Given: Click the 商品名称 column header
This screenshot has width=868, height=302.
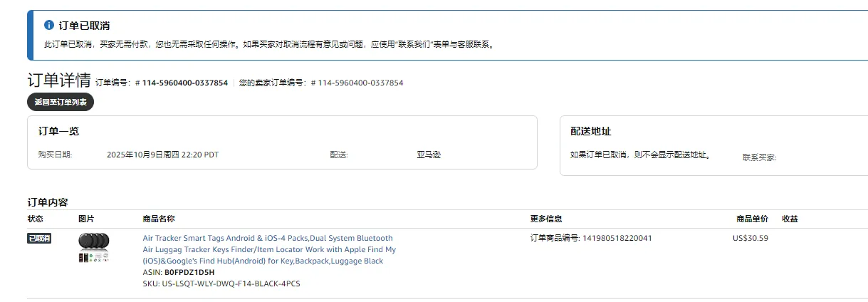Looking at the screenshot, I should (159, 219).
